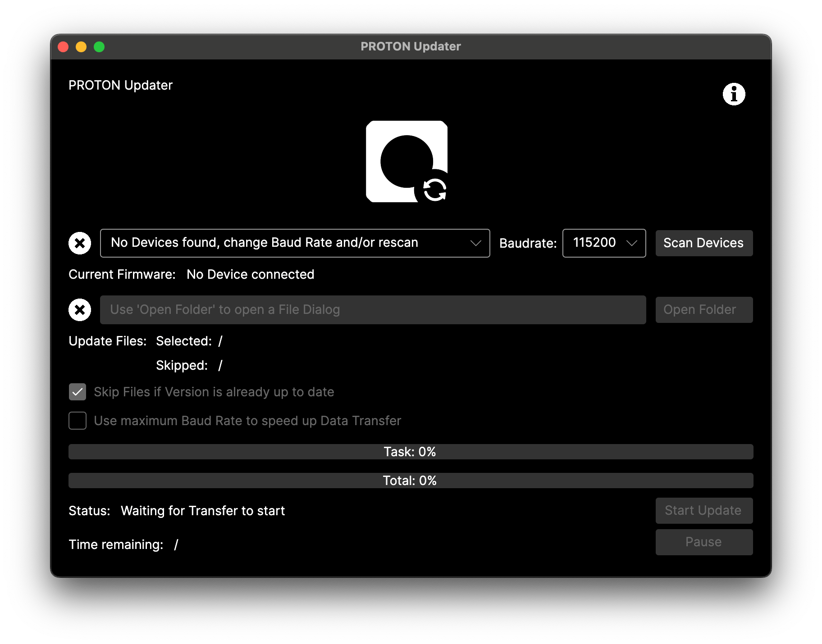
Task: Open the info icon in top-right corner
Action: coord(734,94)
